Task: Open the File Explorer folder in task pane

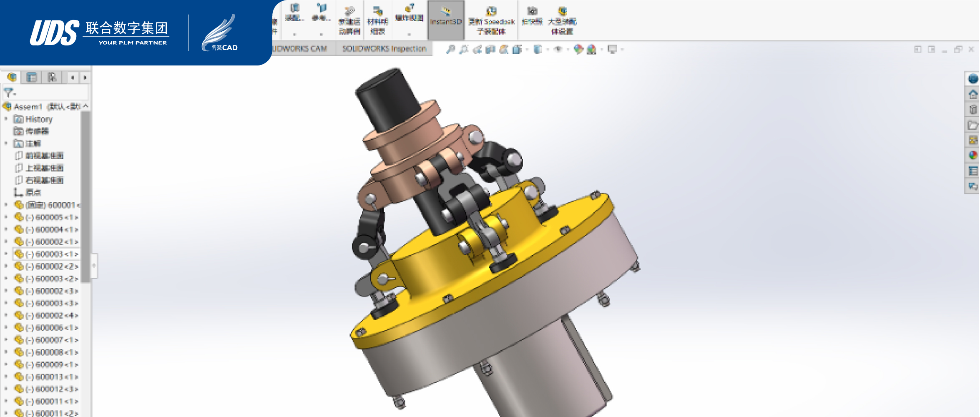Action: click(973, 125)
